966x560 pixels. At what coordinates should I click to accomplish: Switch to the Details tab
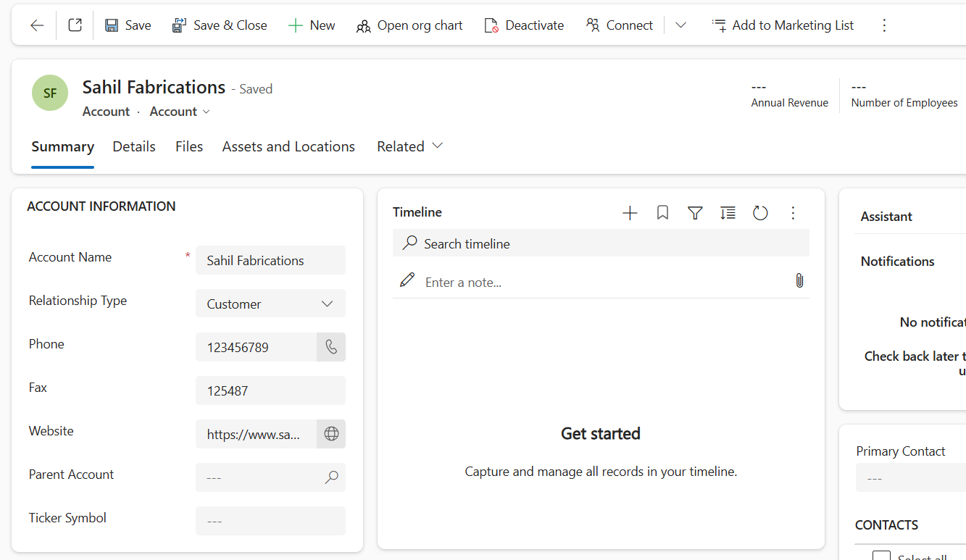[134, 146]
